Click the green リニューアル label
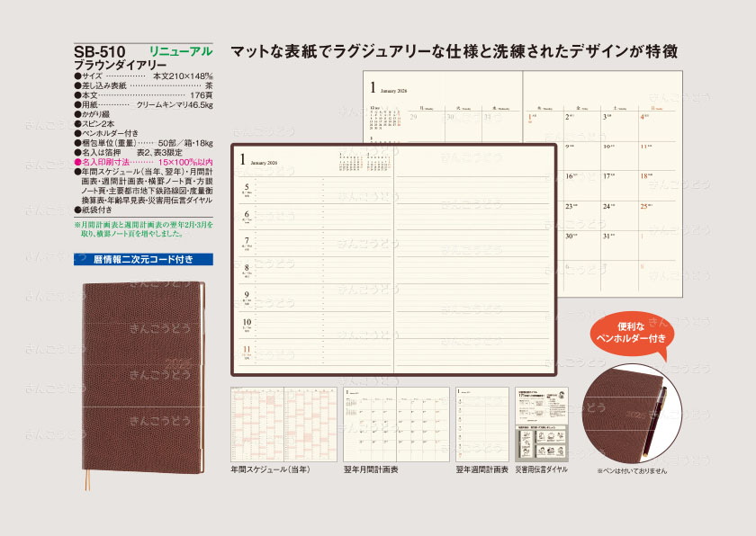This screenshot has height=536, width=756. click(180, 51)
